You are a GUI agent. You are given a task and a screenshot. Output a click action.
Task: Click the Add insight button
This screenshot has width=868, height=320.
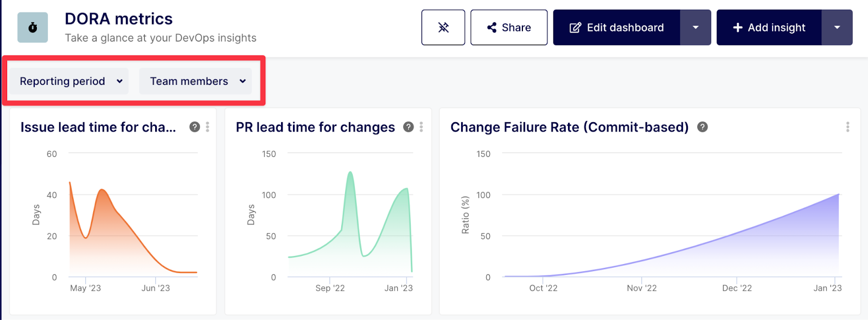tap(769, 27)
